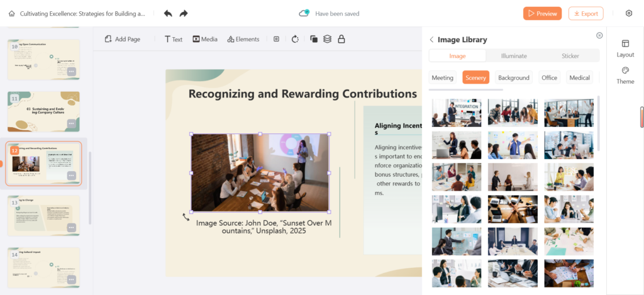Select the Background category filter
Screen dimensions: 644x295
[x=513, y=78]
